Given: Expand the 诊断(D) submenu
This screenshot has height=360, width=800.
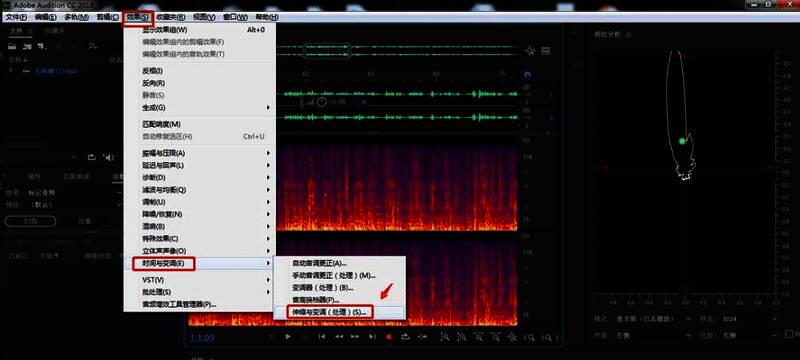Looking at the screenshot, I should click(x=199, y=177).
